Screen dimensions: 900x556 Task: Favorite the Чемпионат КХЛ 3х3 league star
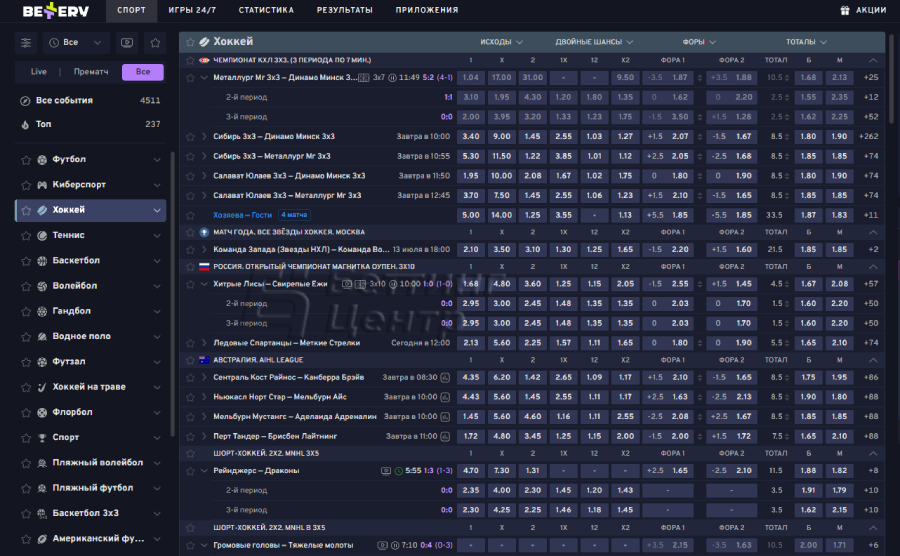point(190,60)
